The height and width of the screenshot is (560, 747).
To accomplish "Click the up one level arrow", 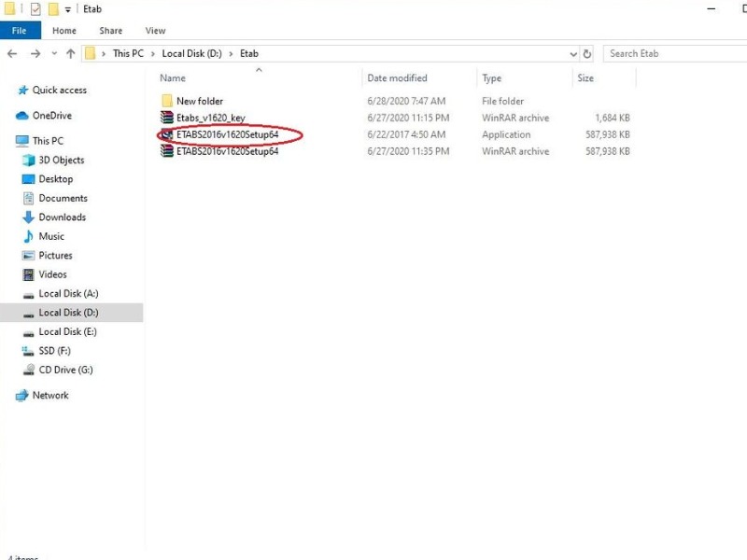I will click(x=71, y=53).
